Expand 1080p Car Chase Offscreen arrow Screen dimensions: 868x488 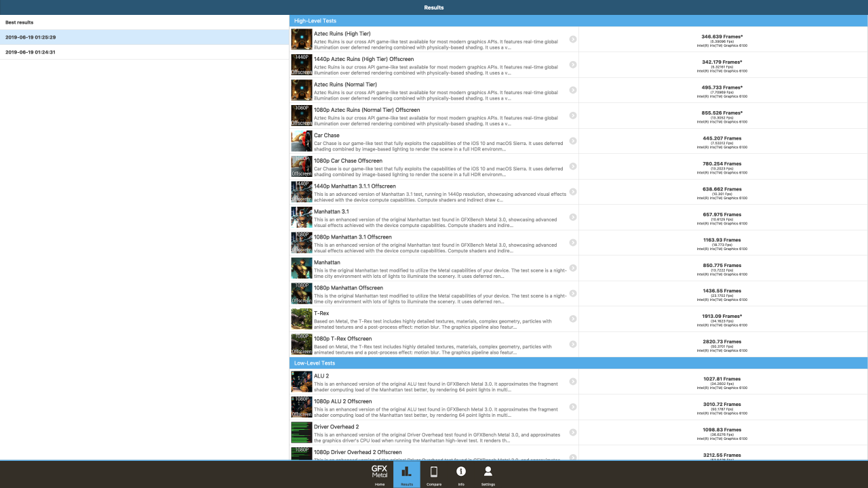click(x=573, y=166)
